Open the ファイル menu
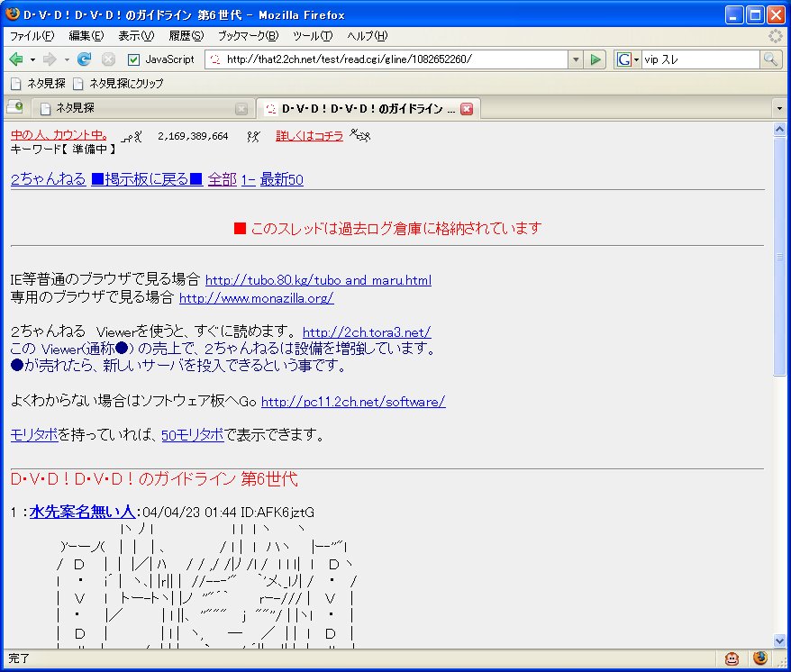This screenshot has width=791, height=672. point(32,36)
